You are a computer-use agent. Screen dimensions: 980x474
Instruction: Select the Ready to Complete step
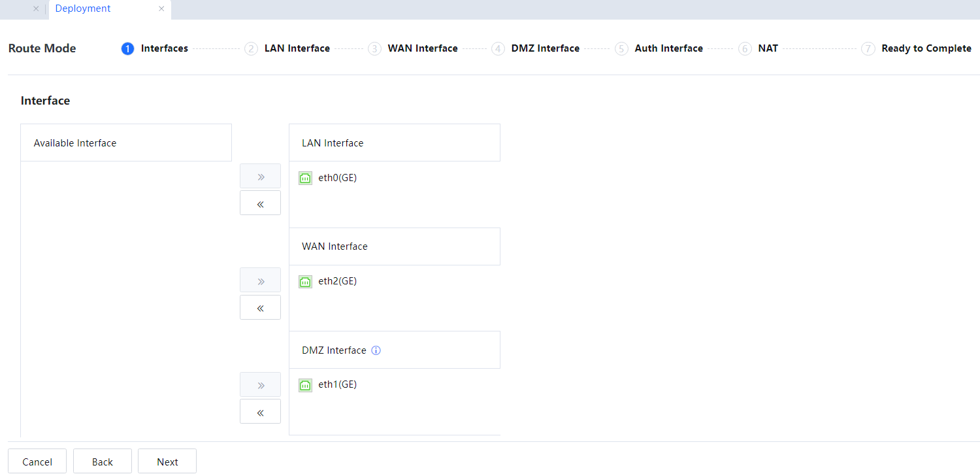(x=926, y=48)
